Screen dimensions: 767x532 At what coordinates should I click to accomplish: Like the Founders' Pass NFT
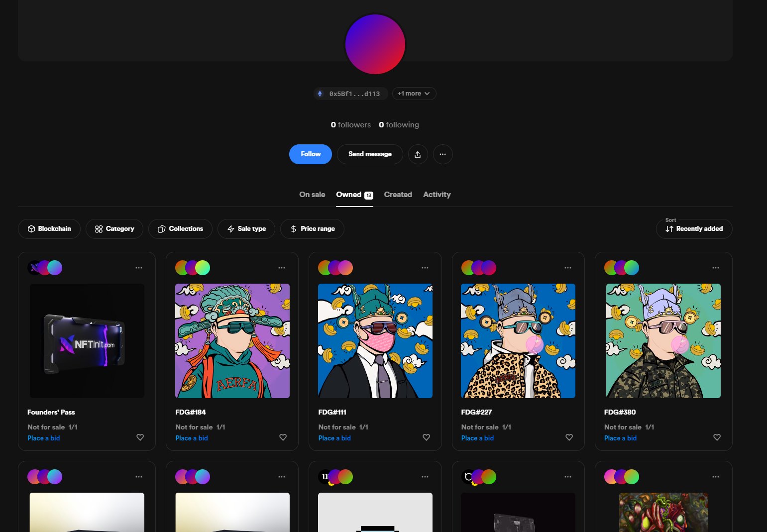click(x=140, y=437)
